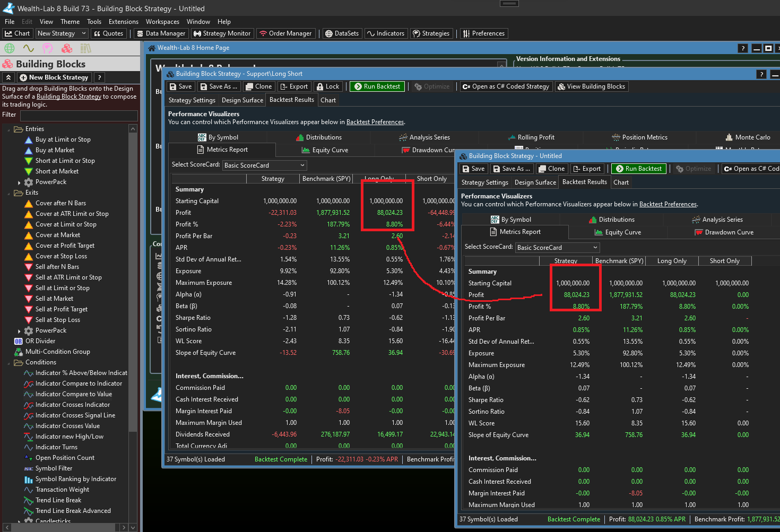Image resolution: width=780 pixels, height=532 pixels.
Task: Expand the PowerPack node under Entries
Action: (x=20, y=182)
